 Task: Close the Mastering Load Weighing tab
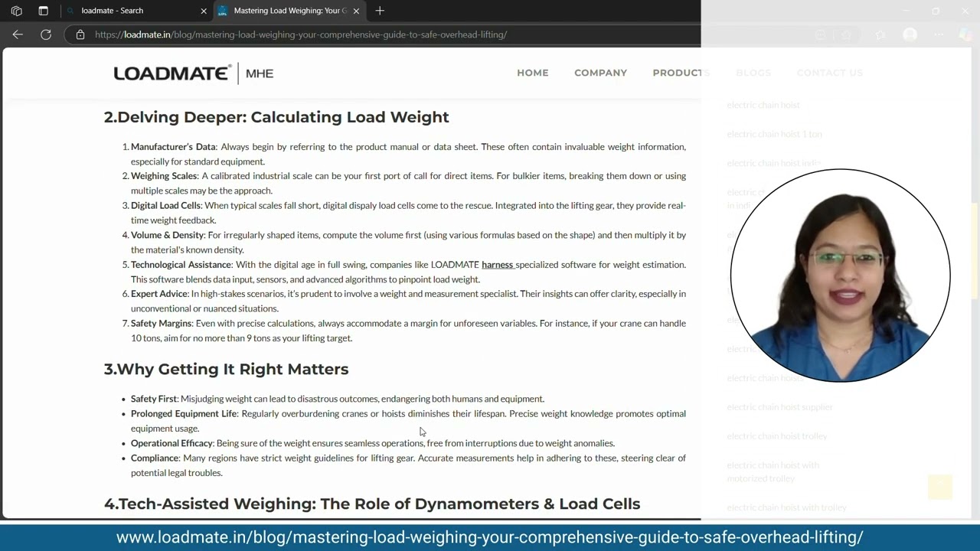tap(356, 11)
